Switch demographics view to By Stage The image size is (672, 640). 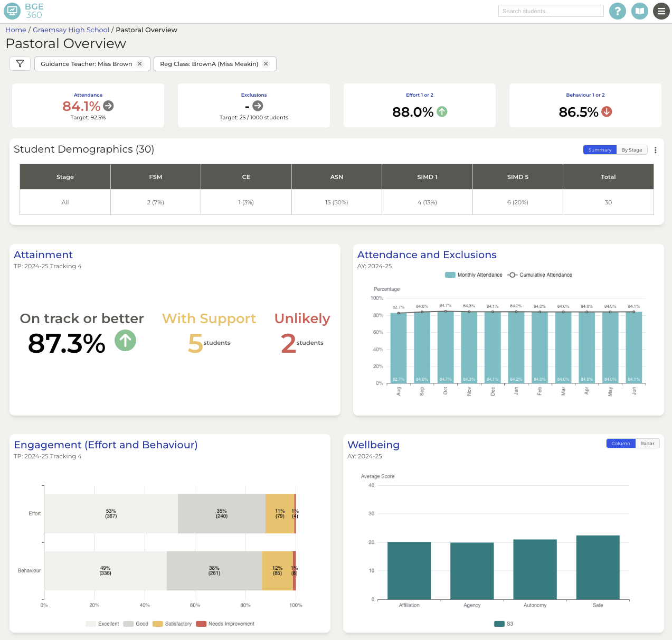(x=632, y=150)
